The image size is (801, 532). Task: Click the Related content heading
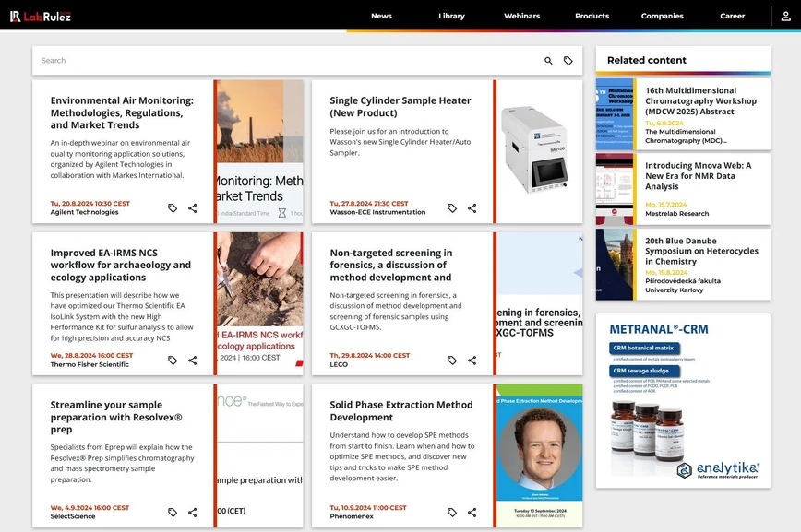tap(647, 60)
